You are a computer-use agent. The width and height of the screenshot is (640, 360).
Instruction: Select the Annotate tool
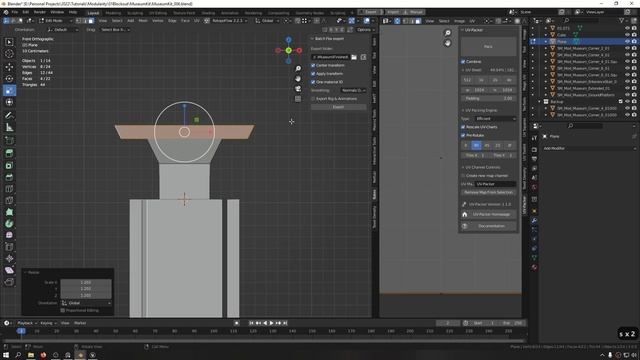click(x=9, y=116)
